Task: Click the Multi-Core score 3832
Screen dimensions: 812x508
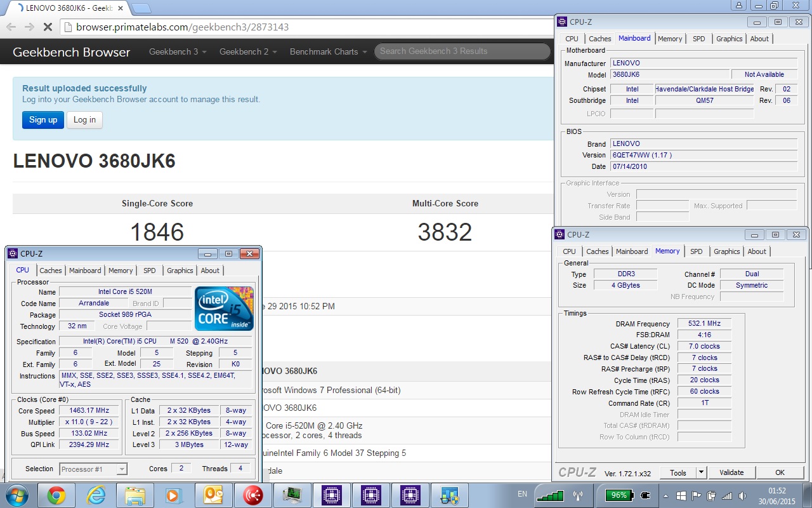Action: point(445,232)
